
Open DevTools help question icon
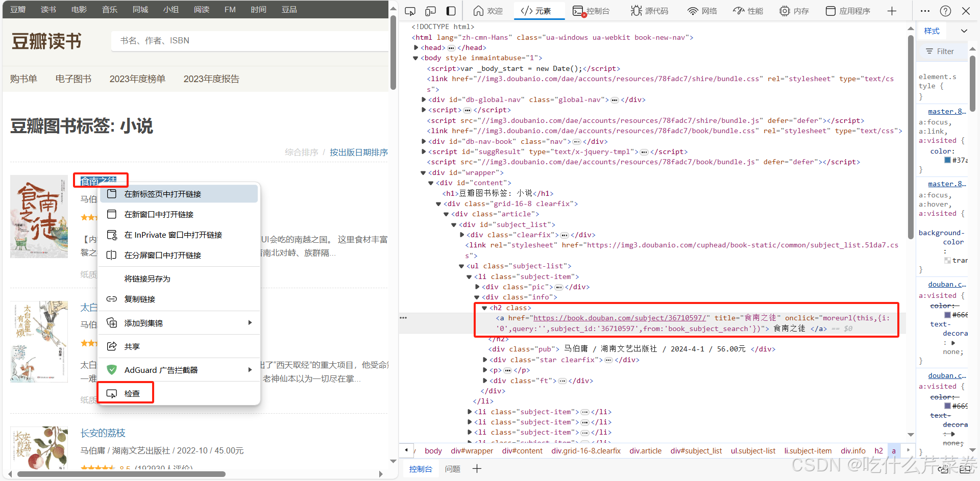click(x=945, y=11)
